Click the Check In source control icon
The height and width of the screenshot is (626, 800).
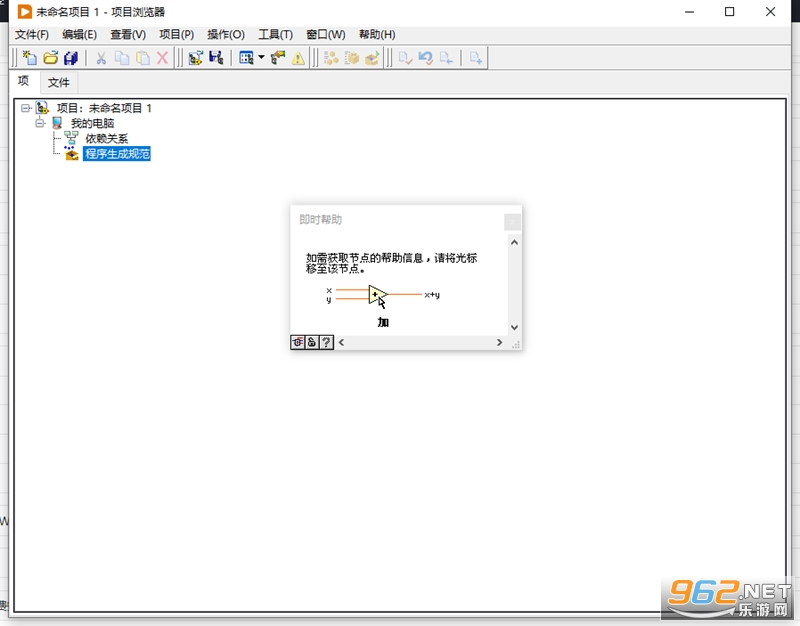[405, 58]
